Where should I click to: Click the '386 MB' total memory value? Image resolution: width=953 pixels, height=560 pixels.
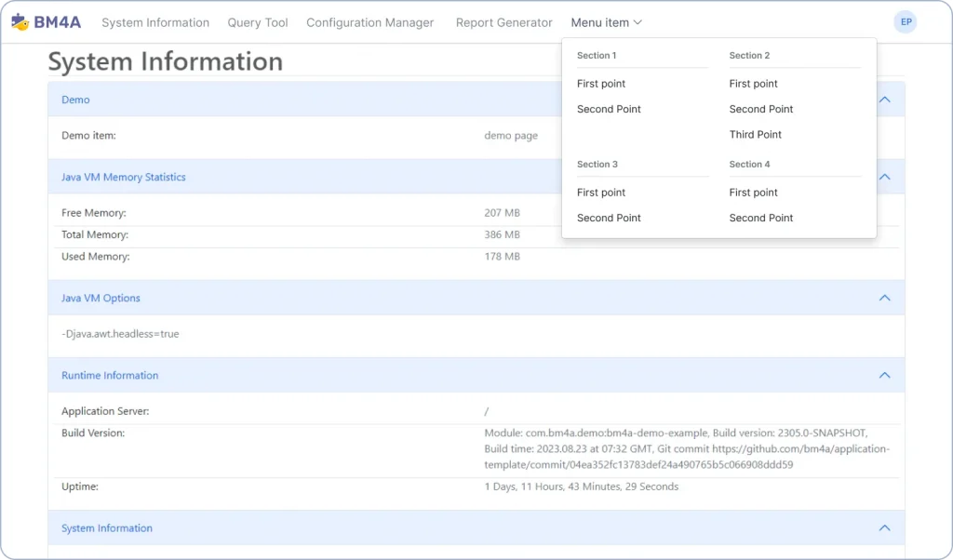502,234
